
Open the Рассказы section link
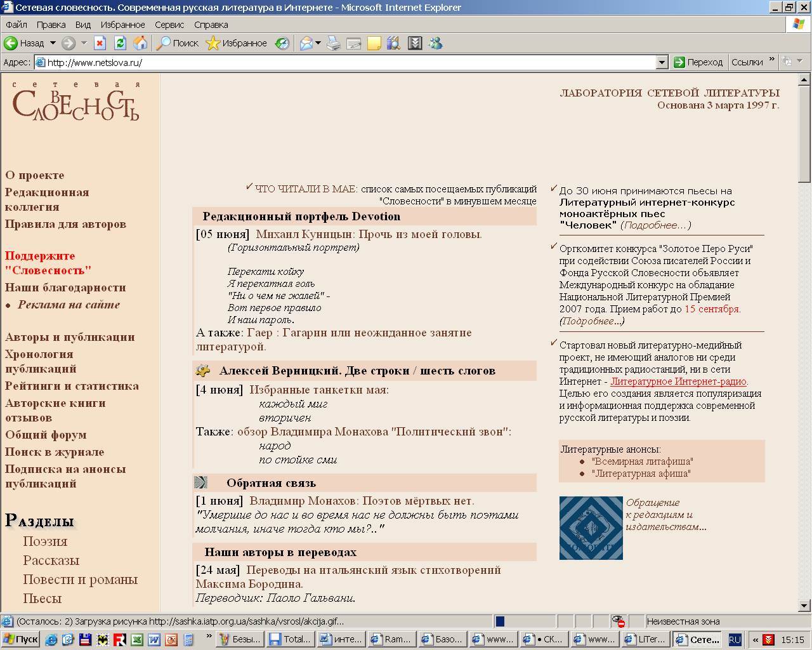point(51,560)
